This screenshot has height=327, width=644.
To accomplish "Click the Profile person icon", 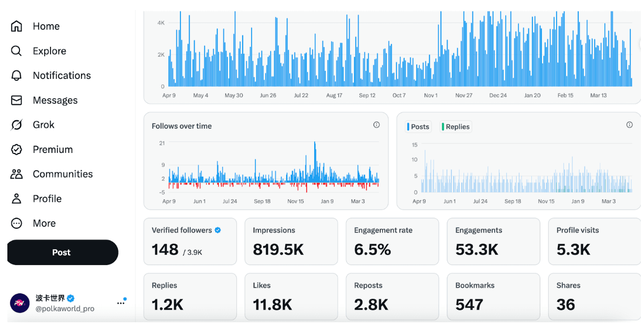I will point(17,199).
